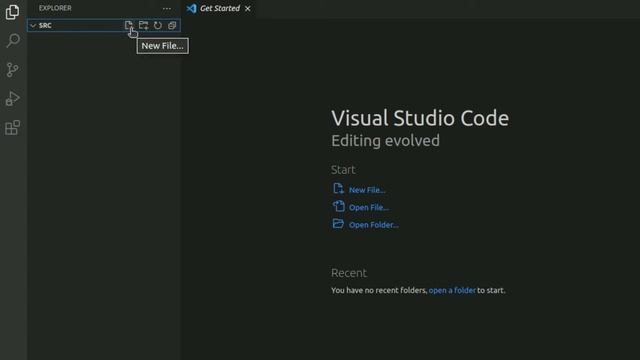Click the Open Folder icon under Start
640x360 pixels.
coord(338,224)
